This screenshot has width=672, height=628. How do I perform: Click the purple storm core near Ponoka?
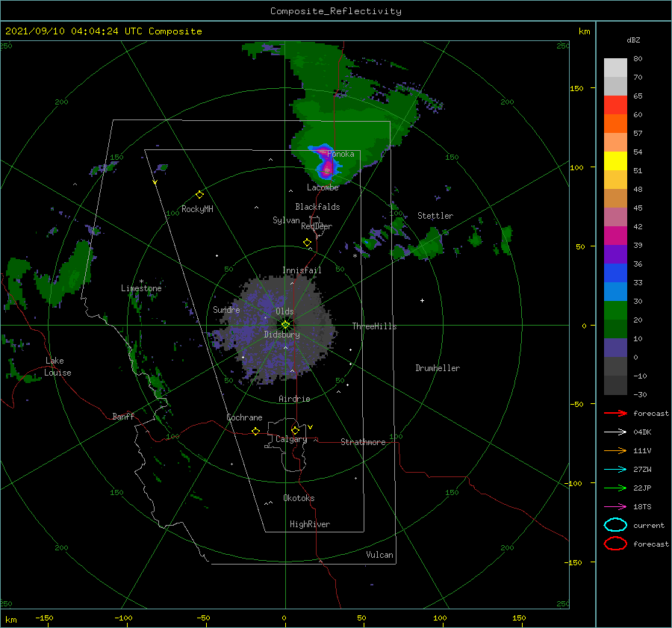click(x=326, y=164)
